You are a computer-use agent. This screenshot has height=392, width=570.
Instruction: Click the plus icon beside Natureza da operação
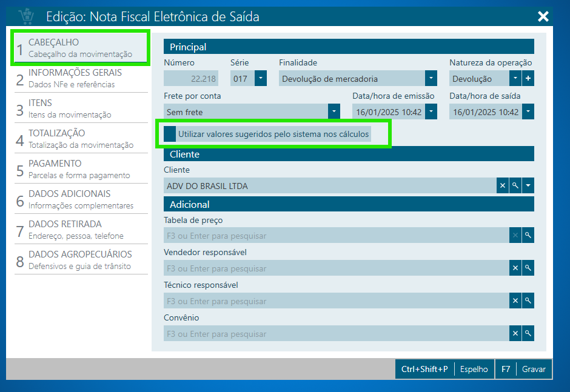[528, 79]
